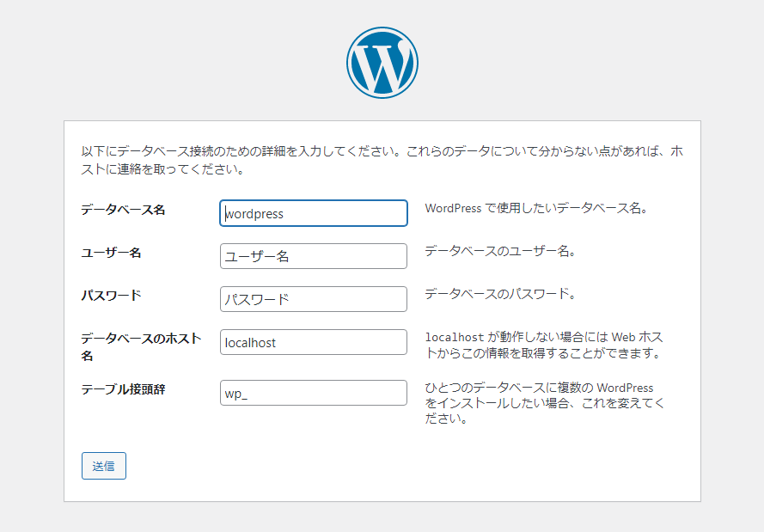
Task: Click description 'データベースのパスワード。'
Action: (x=500, y=294)
